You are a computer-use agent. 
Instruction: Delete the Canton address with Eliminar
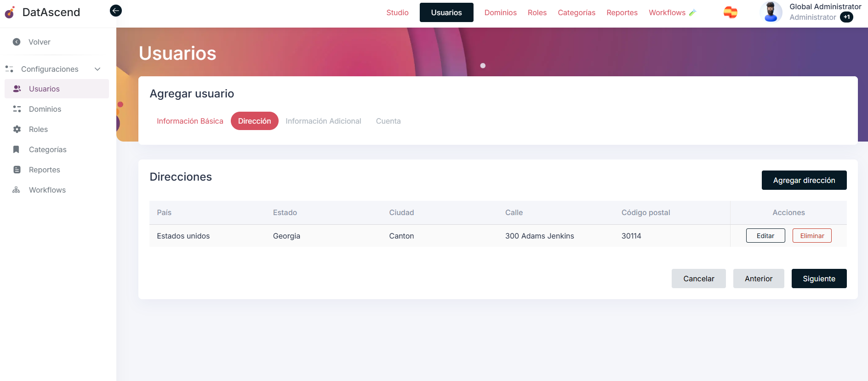click(x=812, y=236)
